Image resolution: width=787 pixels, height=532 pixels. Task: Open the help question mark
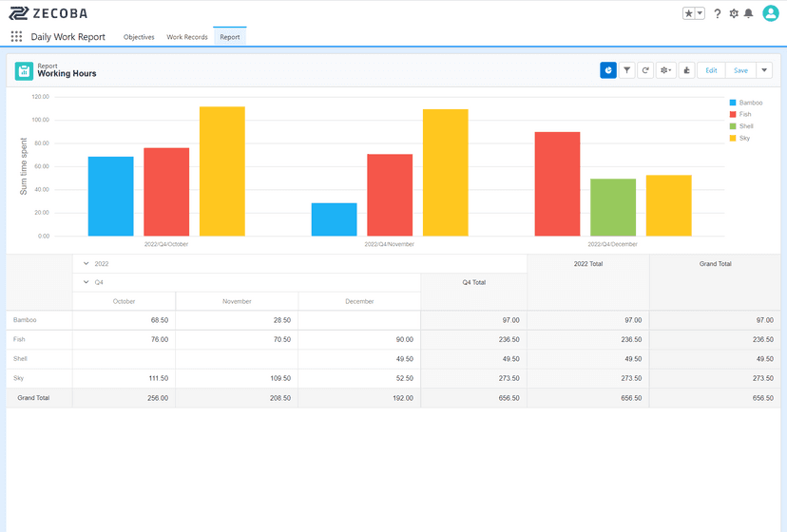[x=718, y=13]
